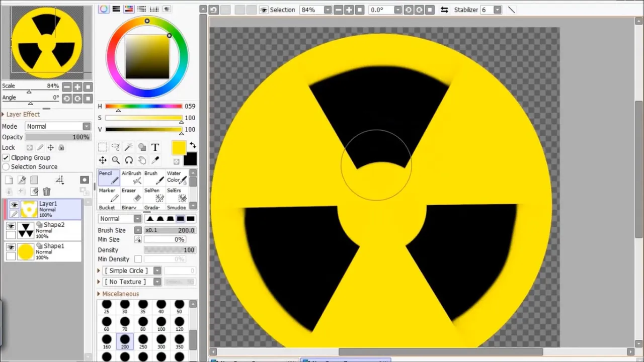Reset navigator Angle with square button
This screenshot has height=362, width=644.
tap(88, 99)
